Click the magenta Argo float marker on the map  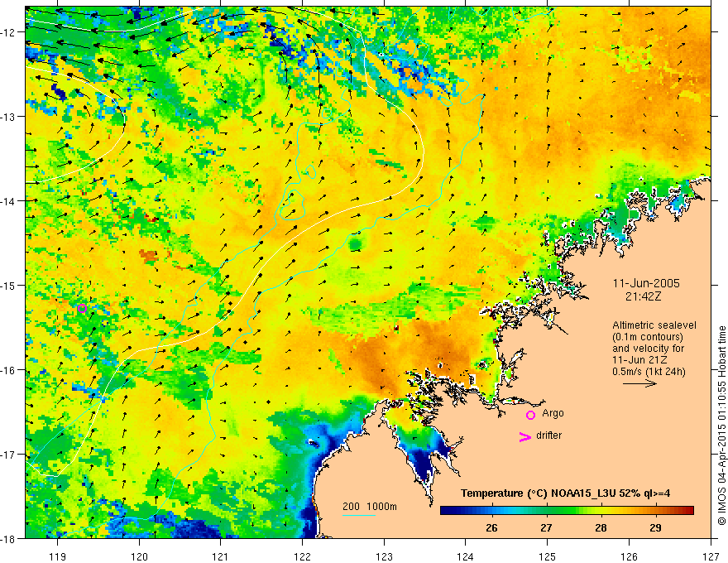click(x=82, y=308)
